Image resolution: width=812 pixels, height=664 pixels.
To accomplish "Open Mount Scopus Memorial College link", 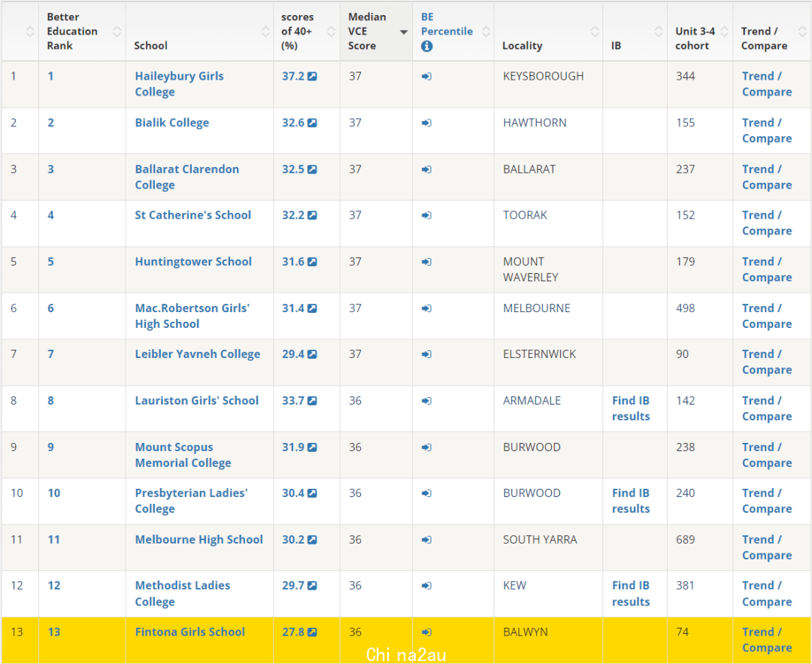I will 183,455.
